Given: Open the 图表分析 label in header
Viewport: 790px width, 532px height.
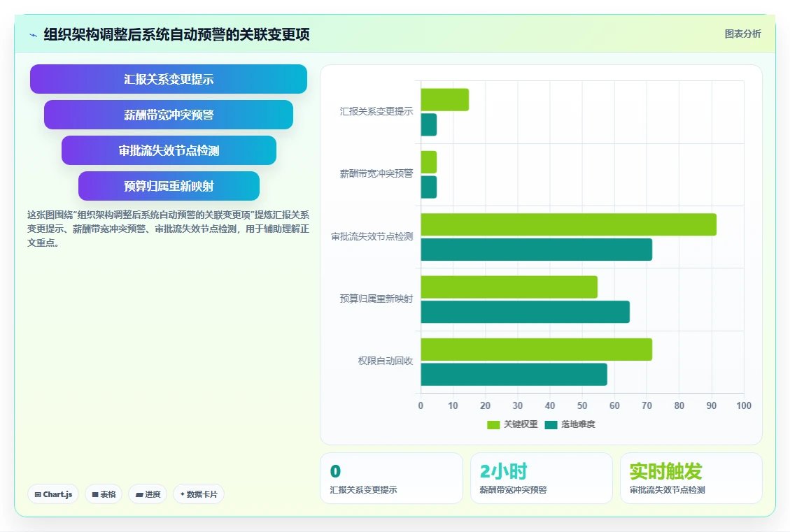Looking at the screenshot, I should point(742,34).
